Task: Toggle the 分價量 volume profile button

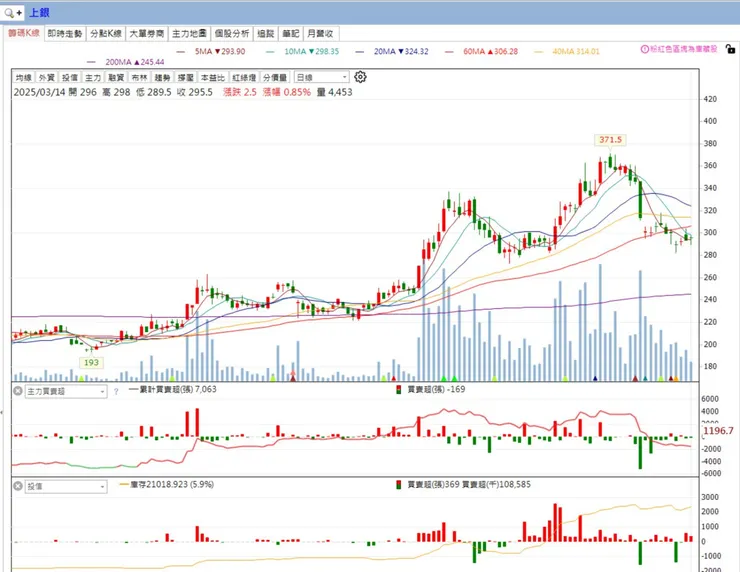Action: coord(275,77)
